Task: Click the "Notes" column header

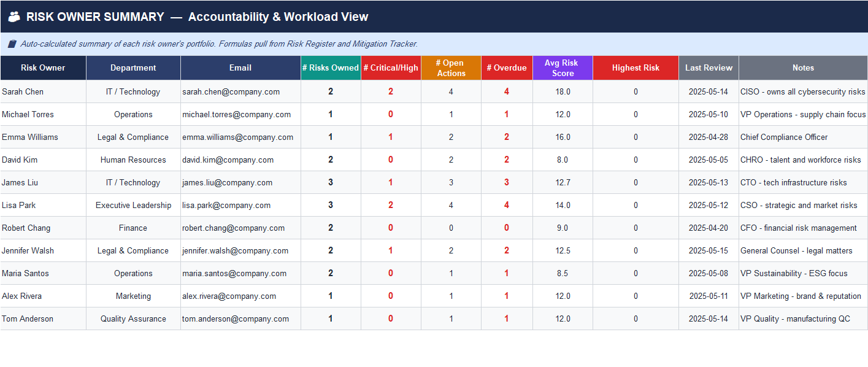Action: point(803,68)
